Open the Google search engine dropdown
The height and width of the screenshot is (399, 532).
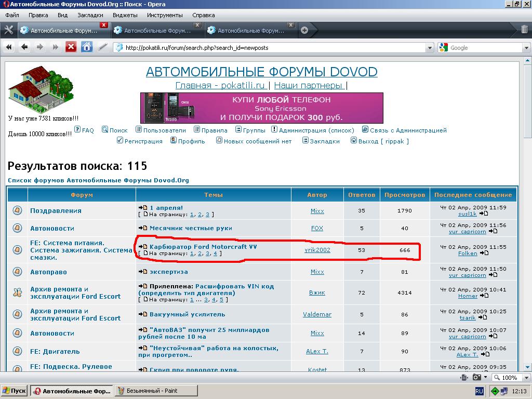coord(443,48)
